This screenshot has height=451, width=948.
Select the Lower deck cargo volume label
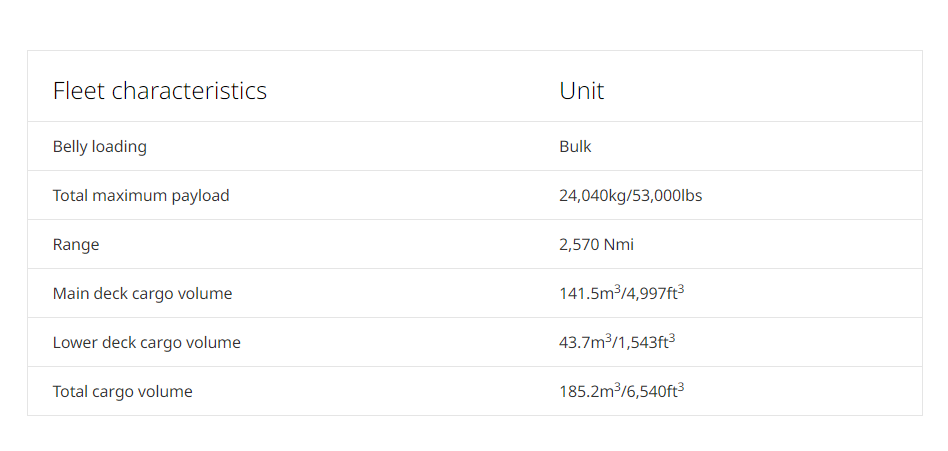(146, 342)
